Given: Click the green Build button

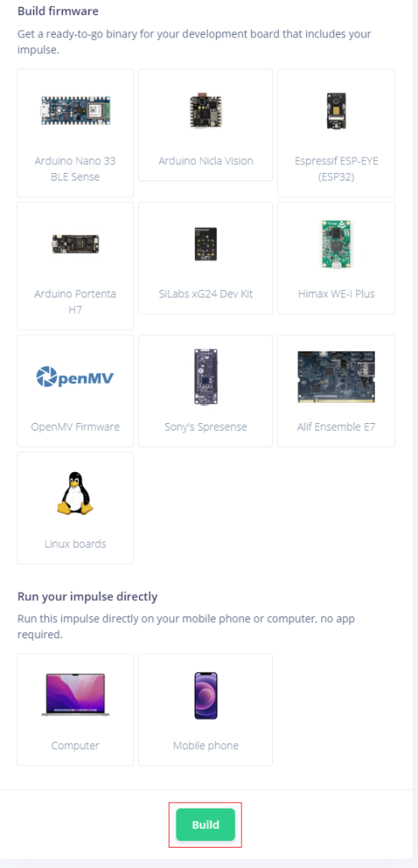Looking at the screenshot, I should pos(205,825).
